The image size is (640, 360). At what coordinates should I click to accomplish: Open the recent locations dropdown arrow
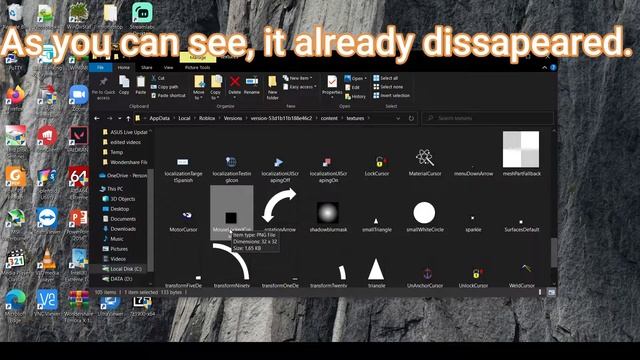[x=119, y=119]
